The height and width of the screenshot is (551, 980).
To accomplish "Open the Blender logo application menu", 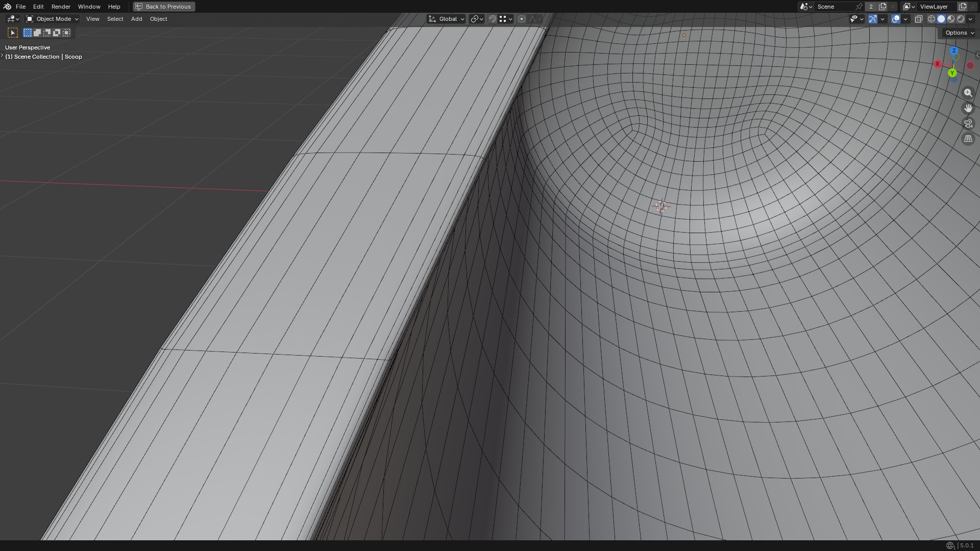I will [7, 7].
